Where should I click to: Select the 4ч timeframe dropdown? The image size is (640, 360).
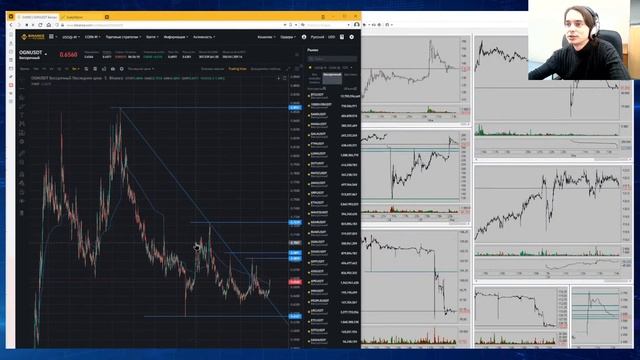pyautogui.click(x=75, y=69)
